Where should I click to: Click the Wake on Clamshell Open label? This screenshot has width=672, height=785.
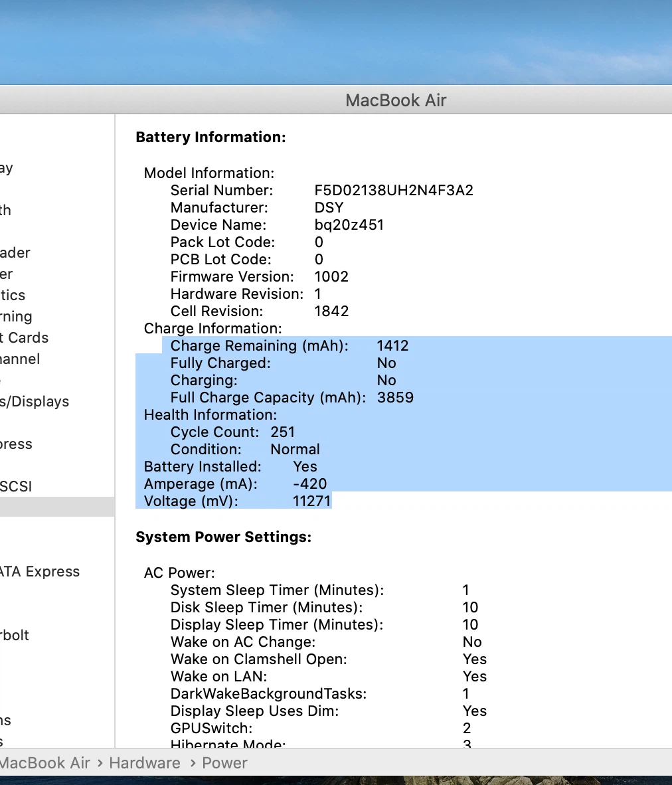click(x=259, y=659)
